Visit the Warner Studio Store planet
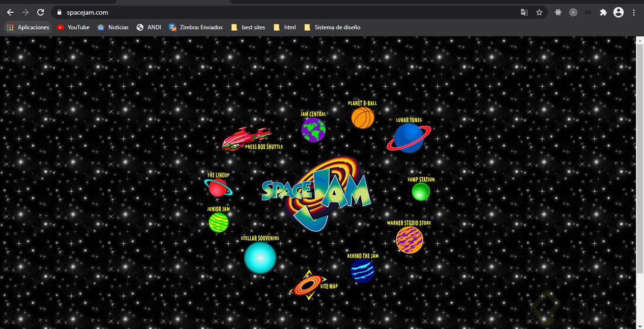 (409, 240)
